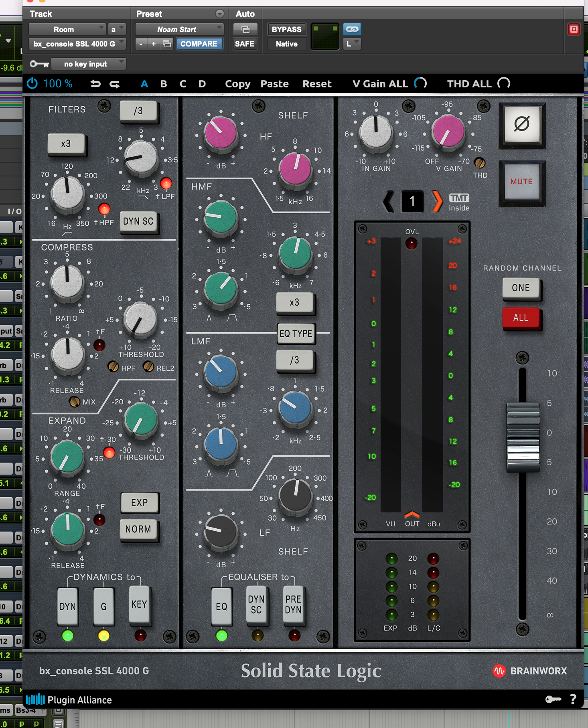Toggle the phase invert Ø button
Viewport: 588px width, 728px height.
pyautogui.click(x=522, y=124)
